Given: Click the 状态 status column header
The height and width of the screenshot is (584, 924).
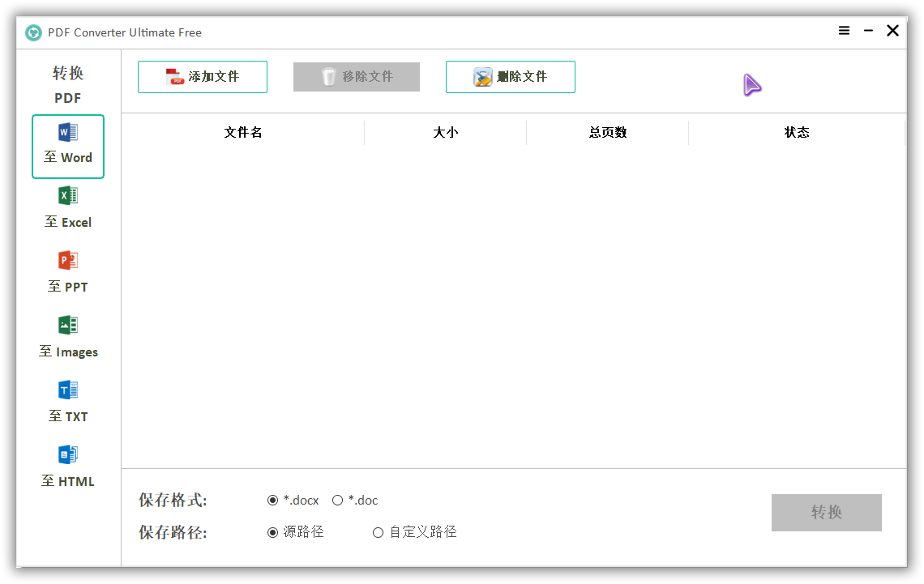Looking at the screenshot, I should (x=797, y=133).
